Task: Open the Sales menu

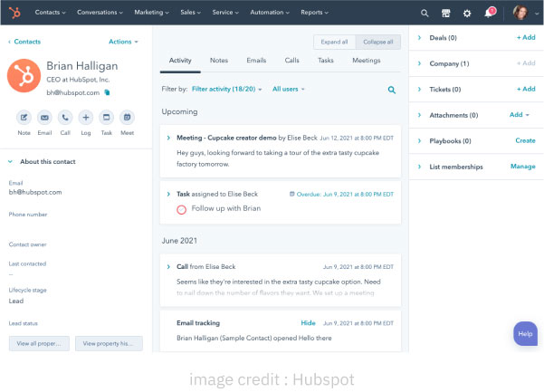Action: [x=190, y=12]
